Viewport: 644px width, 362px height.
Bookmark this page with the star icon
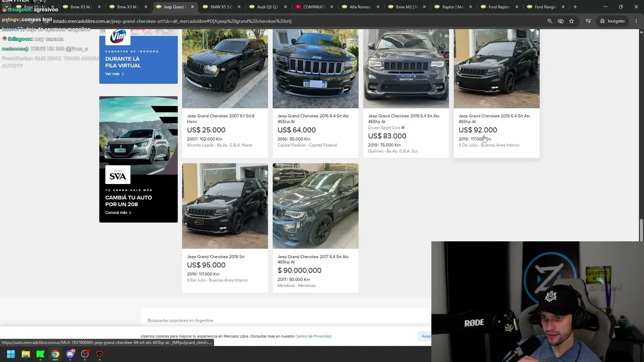click(x=572, y=21)
